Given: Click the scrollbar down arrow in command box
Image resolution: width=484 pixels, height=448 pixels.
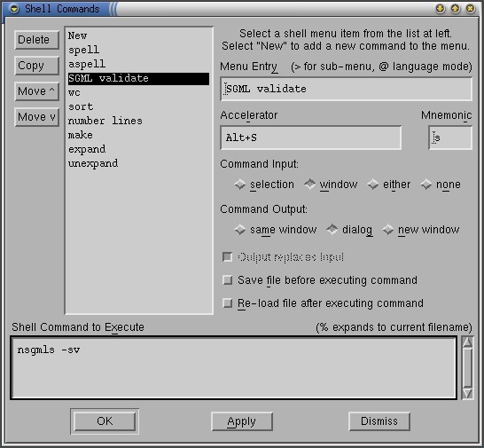Looking at the screenshot, I should tap(467, 393).
